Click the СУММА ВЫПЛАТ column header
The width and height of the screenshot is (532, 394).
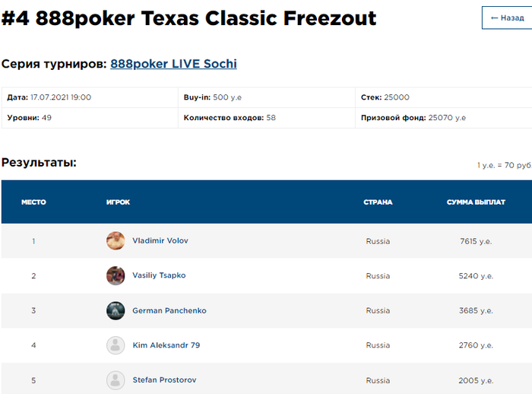[476, 202]
